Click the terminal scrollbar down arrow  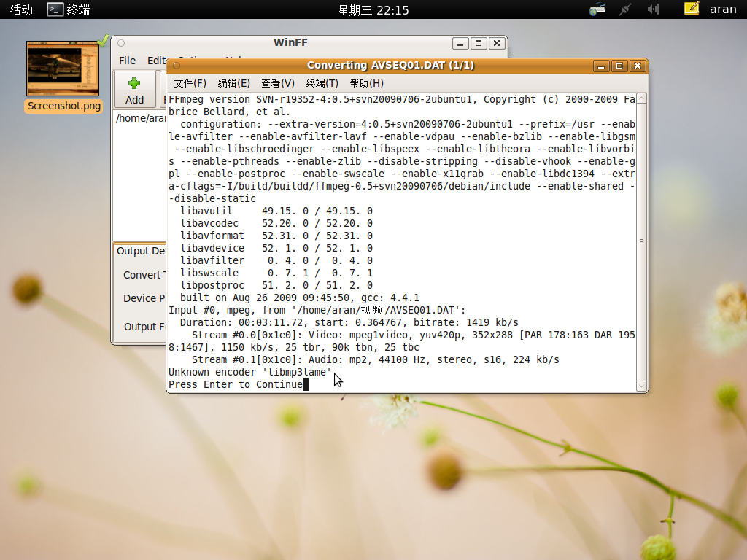pos(642,386)
